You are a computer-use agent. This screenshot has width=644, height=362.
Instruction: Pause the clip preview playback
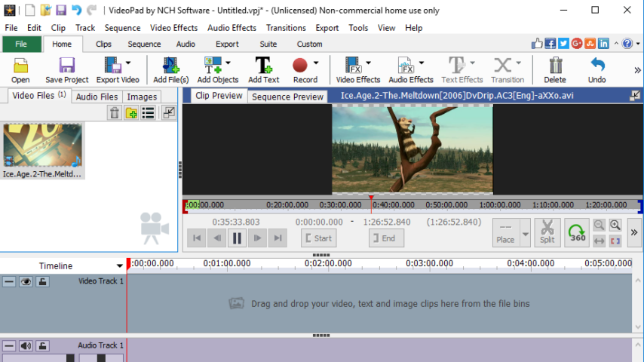tap(237, 238)
